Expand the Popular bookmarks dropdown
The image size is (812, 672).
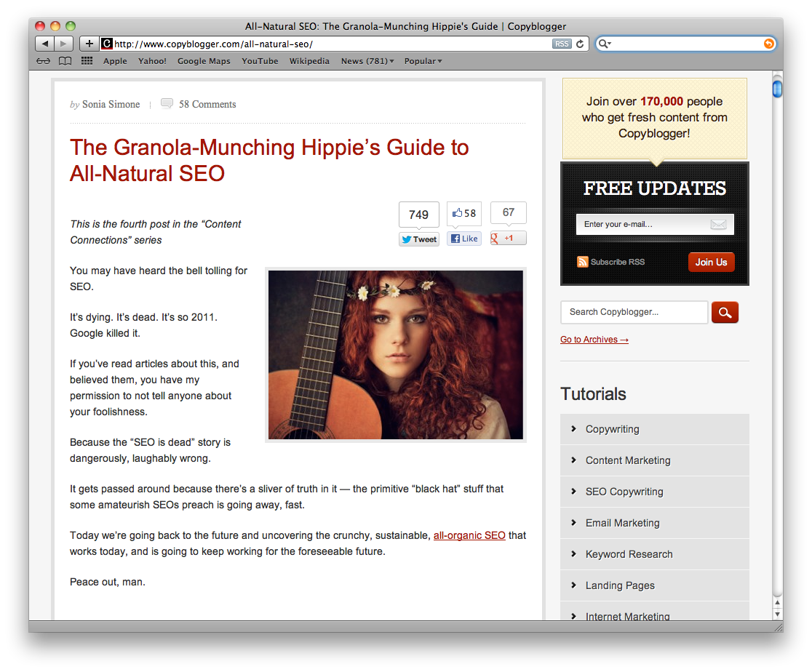(423, 61)
